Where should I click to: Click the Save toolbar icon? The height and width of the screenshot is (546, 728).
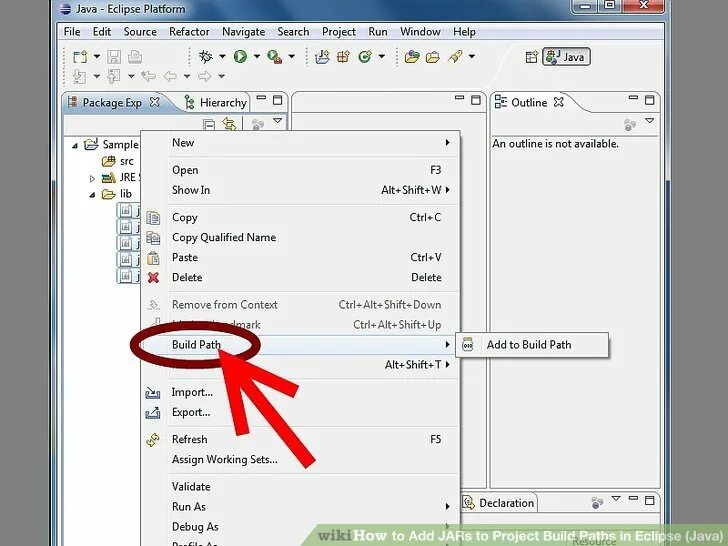[x=114, y=57]
